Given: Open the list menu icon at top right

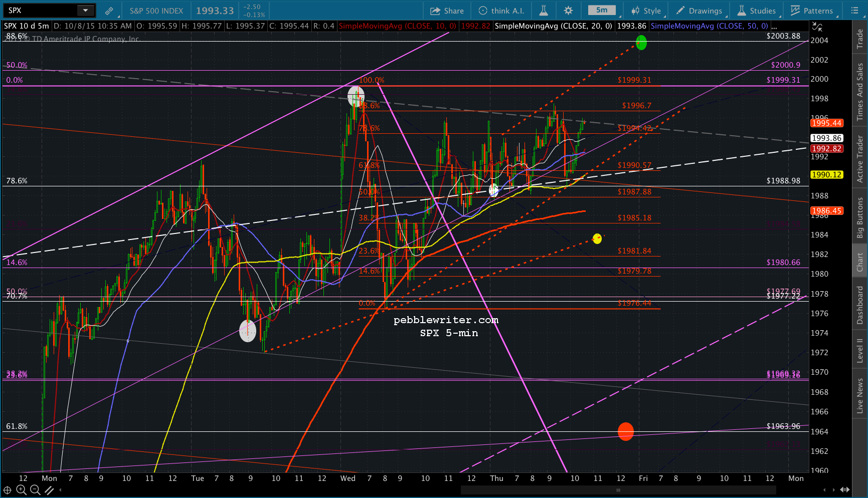Looking at the screenshot, I should 854,11.
